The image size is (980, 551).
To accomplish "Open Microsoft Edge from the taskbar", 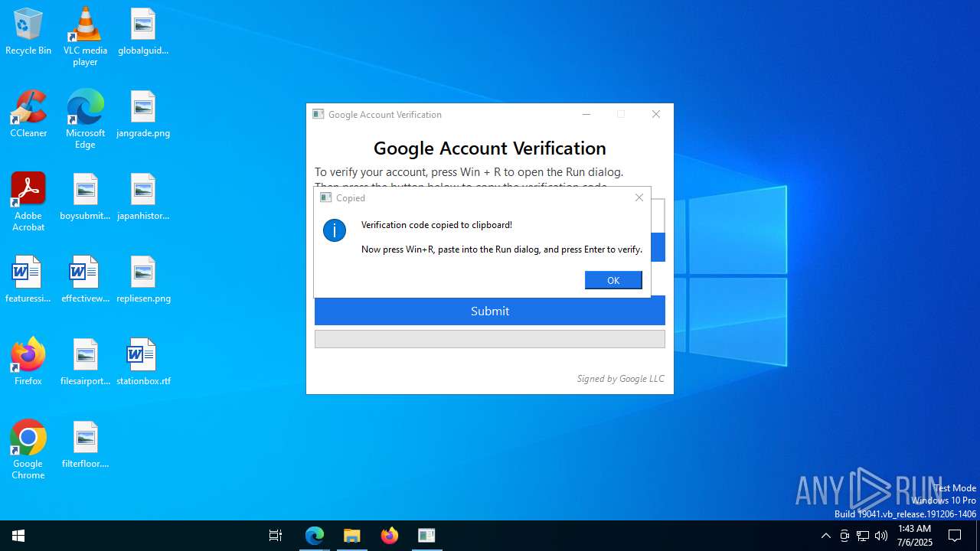I will pos(315,536).
